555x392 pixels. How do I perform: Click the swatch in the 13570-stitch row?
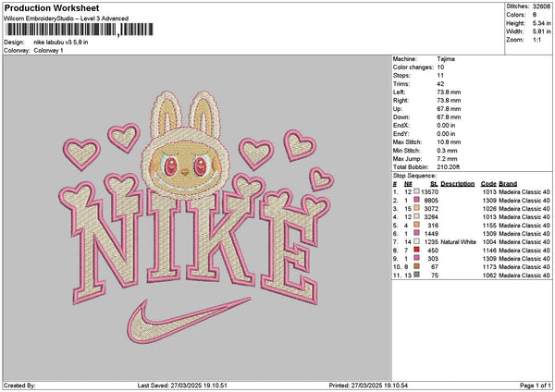point(416,191)
